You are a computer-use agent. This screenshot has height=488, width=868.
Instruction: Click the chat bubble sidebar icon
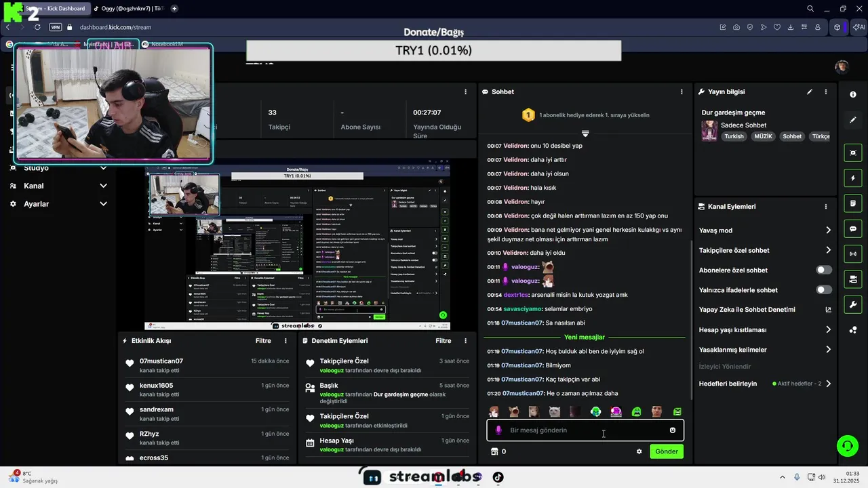pos(853,229)
